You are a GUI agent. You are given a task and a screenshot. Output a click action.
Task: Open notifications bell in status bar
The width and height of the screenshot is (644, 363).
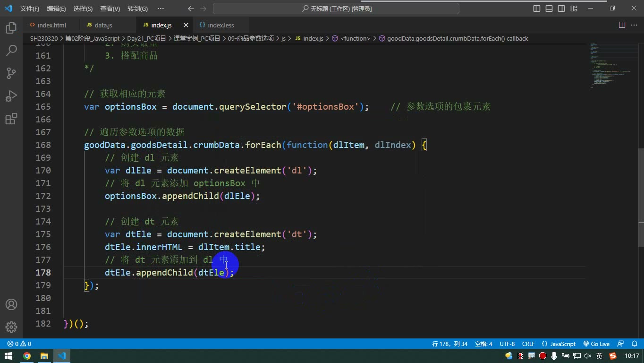(635, 344)
